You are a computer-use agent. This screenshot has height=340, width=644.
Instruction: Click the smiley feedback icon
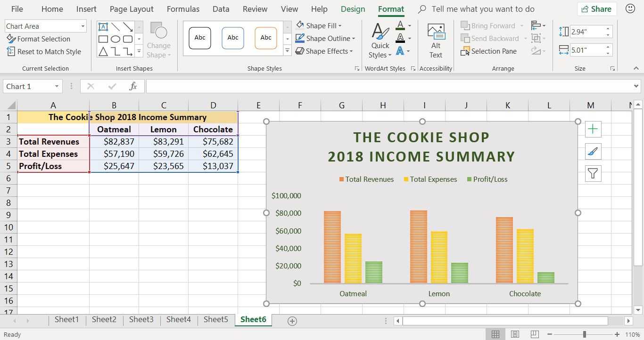click(630, 9)
